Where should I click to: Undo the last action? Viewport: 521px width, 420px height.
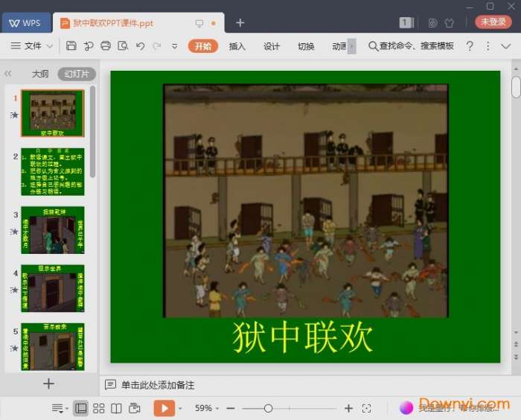140,46
